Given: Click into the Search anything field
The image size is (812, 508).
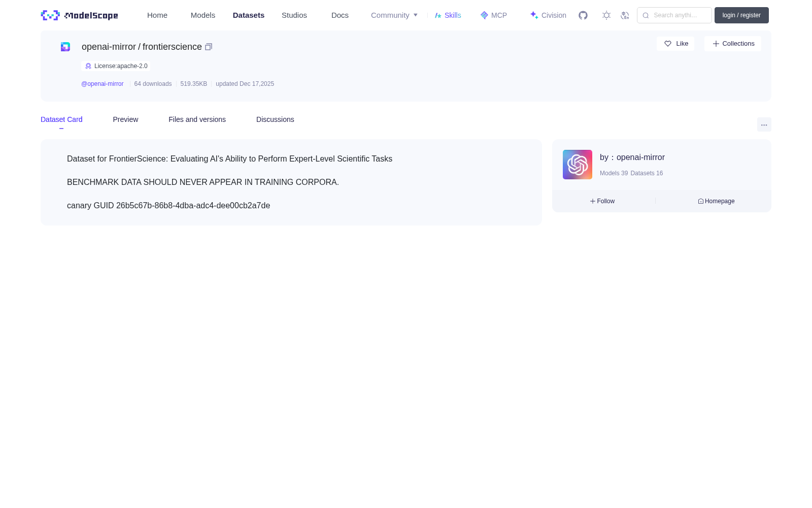Looking at the screenshot, I should [x=674, y=15].
